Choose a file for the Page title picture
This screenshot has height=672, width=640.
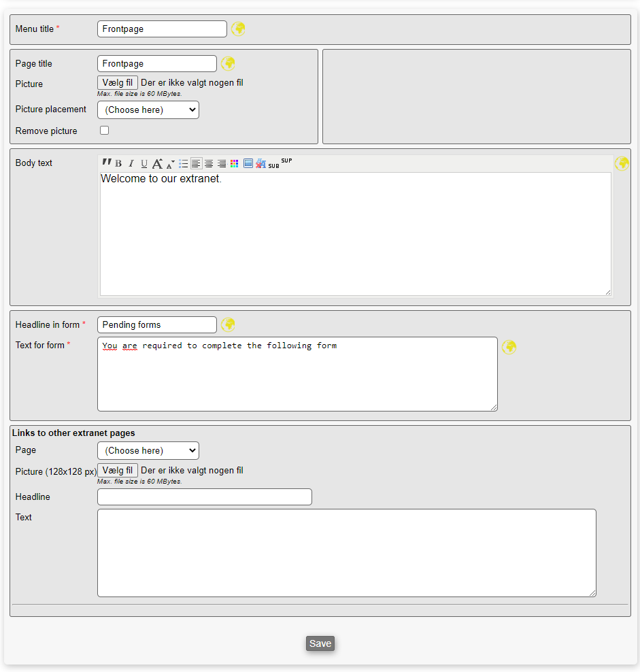(x=118, y=83)
